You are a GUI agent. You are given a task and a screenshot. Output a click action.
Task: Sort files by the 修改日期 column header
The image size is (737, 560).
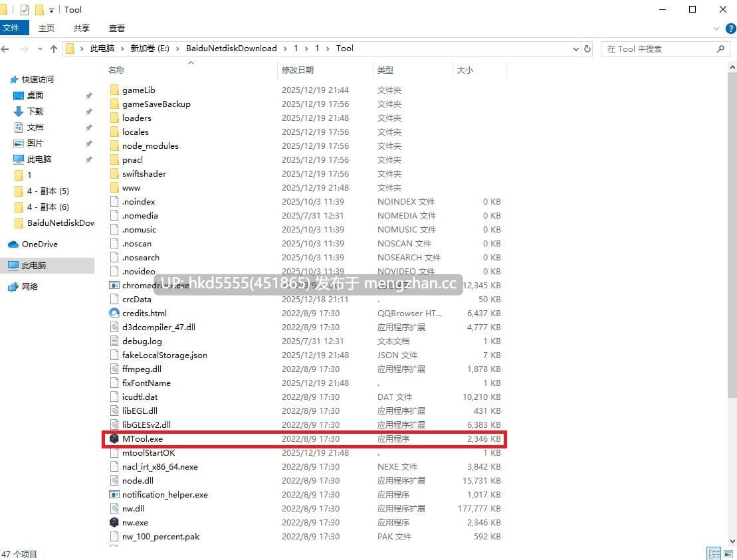point(325,70)
